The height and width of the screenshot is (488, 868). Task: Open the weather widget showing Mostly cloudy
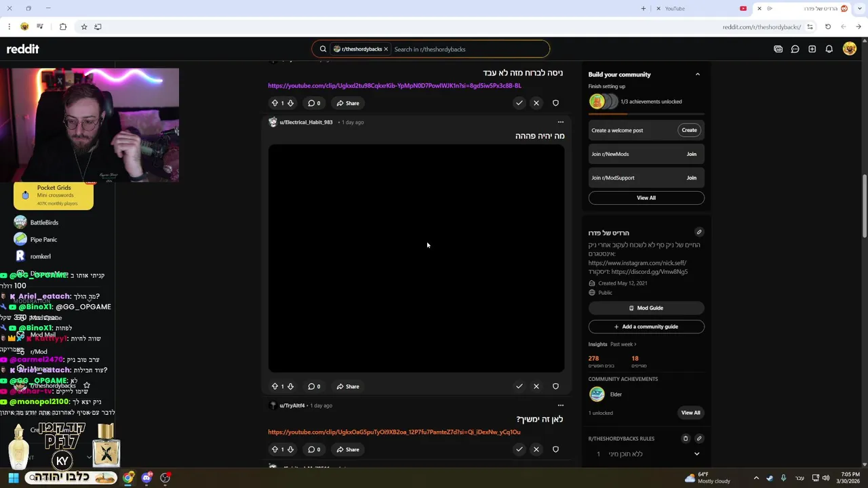pyautogui.click(x=707, y=478)
